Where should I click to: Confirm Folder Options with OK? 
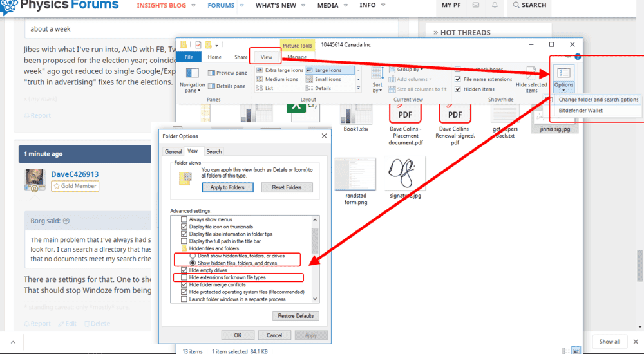[x=238, y=335]
